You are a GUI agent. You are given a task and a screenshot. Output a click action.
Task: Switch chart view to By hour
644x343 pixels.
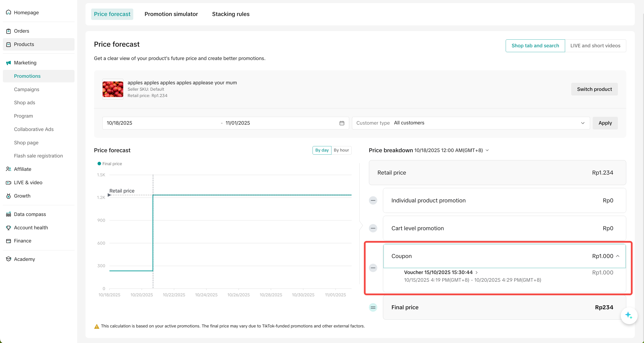pos(341,150)
